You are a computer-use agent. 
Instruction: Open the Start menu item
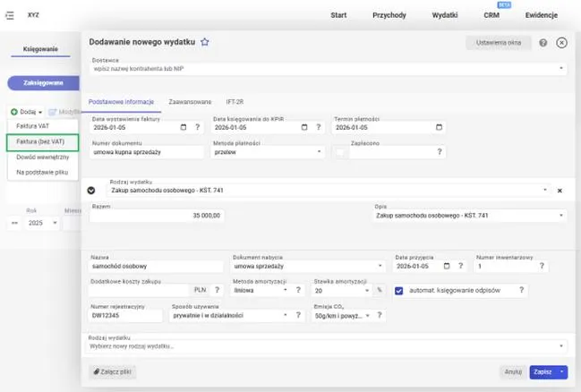(x=338, y=15)
